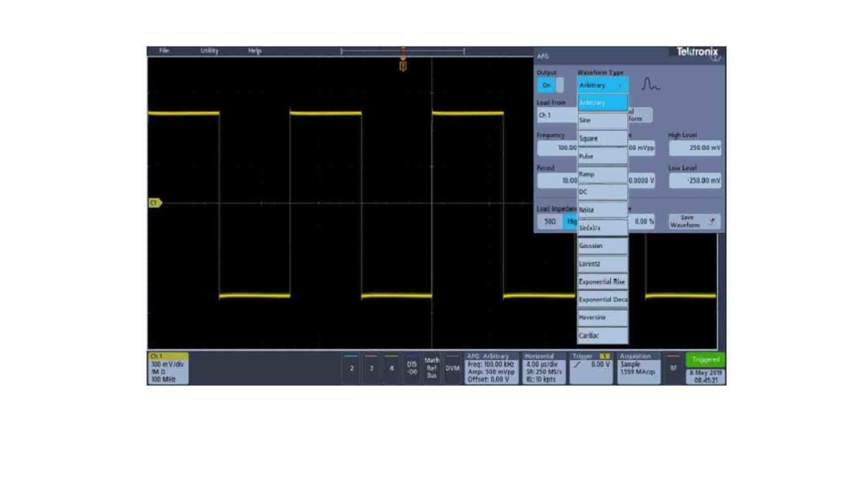Viewport: 868px width, 488px height.
Task: Choose Lorentz waveform option
Action: pyautogui.click(x=603, y=264)
